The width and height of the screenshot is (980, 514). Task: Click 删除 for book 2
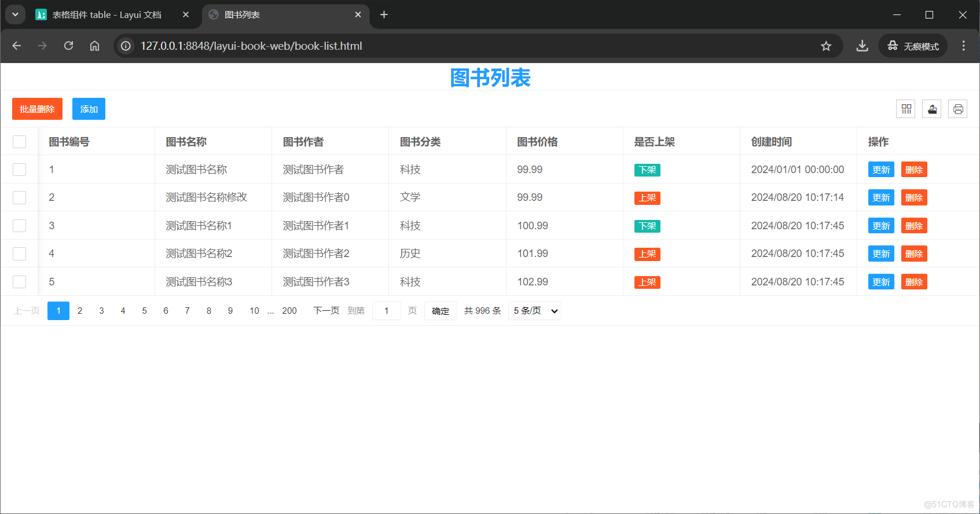tap(914, 197)
